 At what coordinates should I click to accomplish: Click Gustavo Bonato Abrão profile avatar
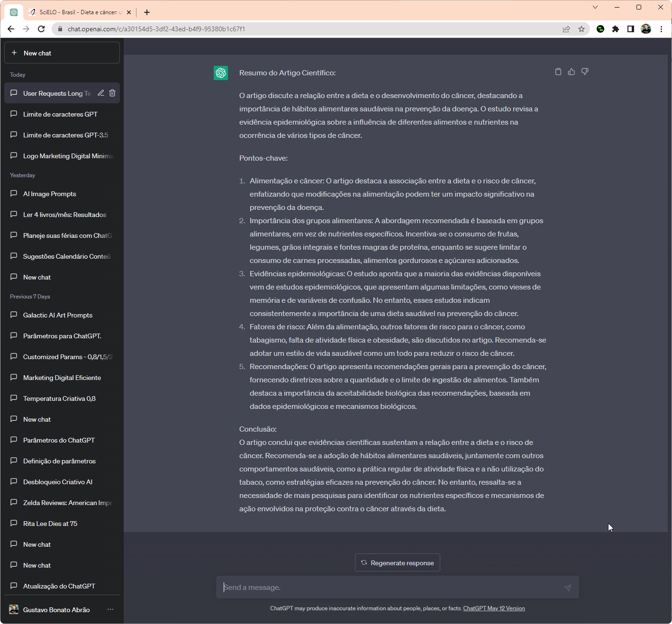14,609
